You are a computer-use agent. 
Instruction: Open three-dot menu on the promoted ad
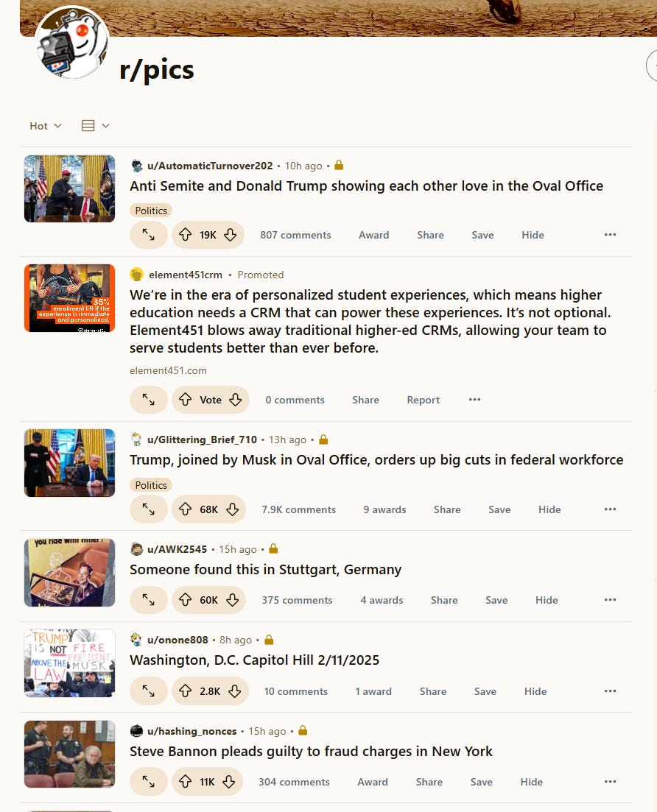(x=474, y=399)
